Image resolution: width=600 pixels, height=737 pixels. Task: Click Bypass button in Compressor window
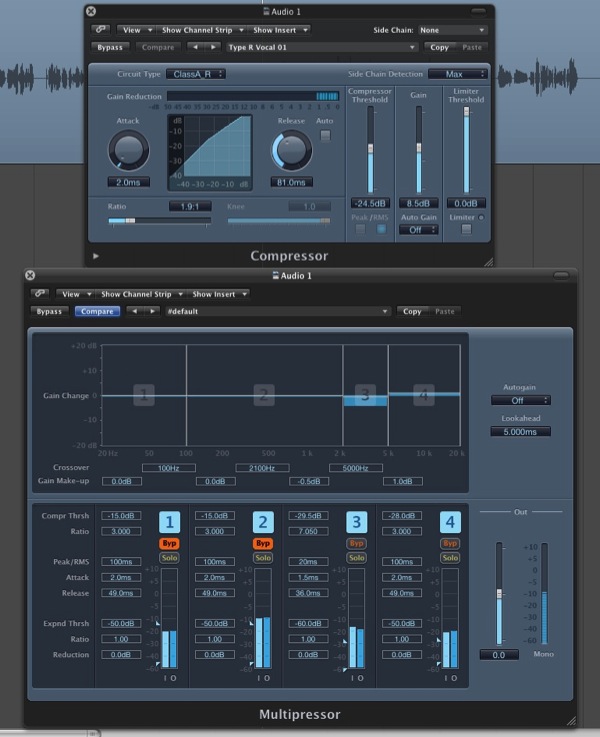click(x=109, y=47)
